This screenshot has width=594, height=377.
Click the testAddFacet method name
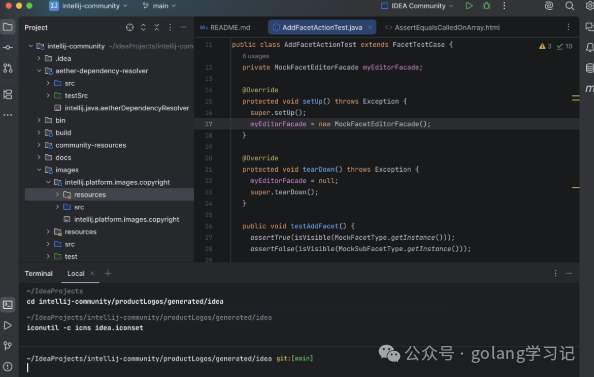point(314,226)
